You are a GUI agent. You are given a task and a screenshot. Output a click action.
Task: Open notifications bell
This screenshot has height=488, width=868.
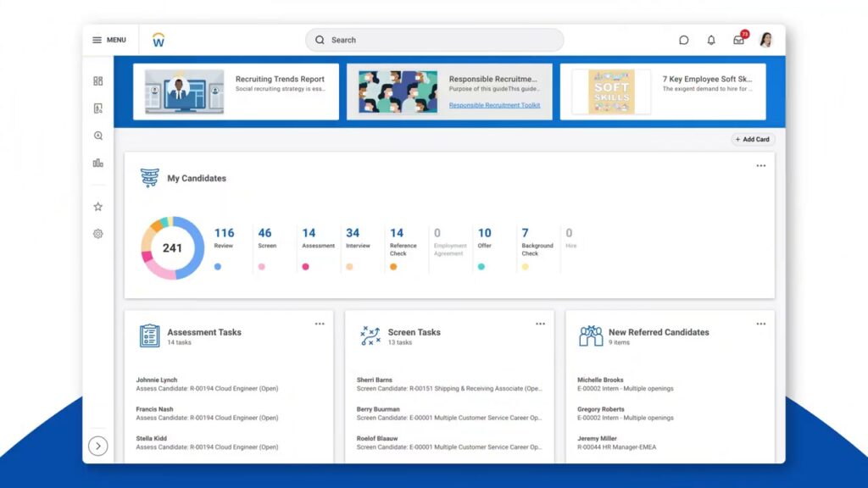tap(711, 40)
